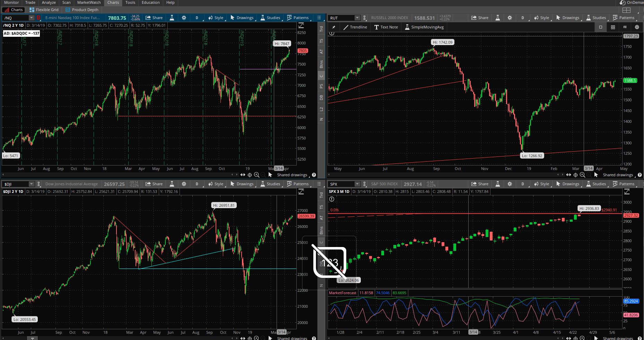Select single-chart view toggle on RUT toolbar

(x=601, y=27)
